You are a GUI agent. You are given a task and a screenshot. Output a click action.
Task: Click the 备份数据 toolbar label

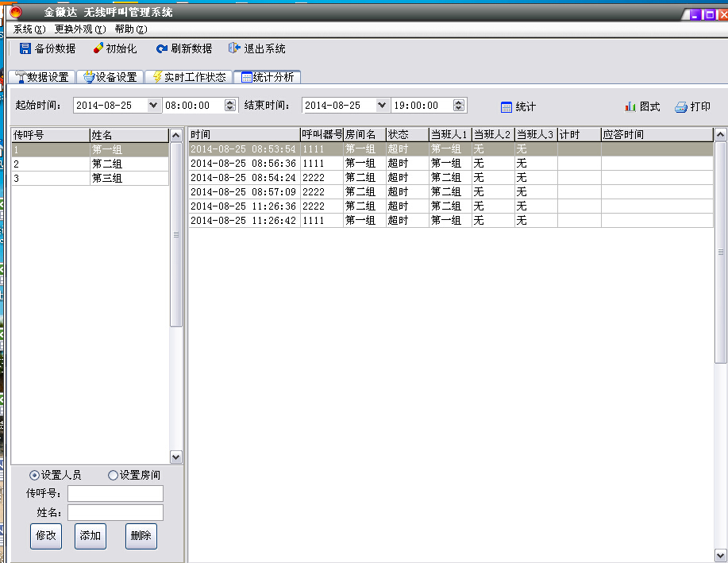point(56,48)
